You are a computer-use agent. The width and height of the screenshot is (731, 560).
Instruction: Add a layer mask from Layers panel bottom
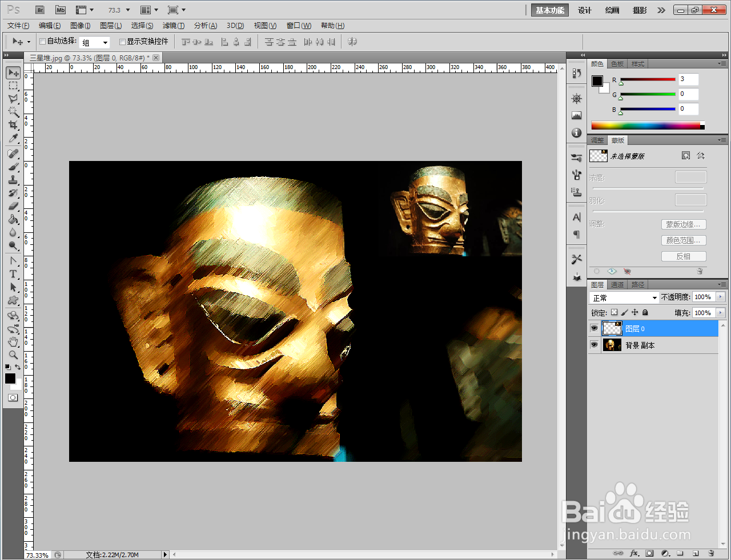pos(649,553)
